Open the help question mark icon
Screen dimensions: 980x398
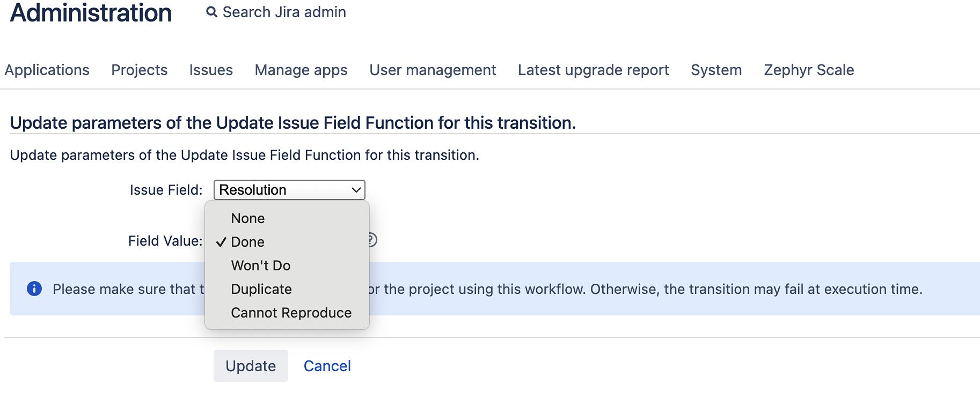(x=372, y=240)
